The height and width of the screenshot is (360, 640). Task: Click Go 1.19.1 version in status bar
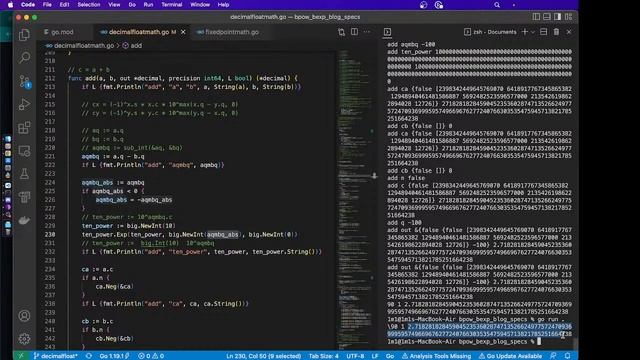[x=114, y=356]
